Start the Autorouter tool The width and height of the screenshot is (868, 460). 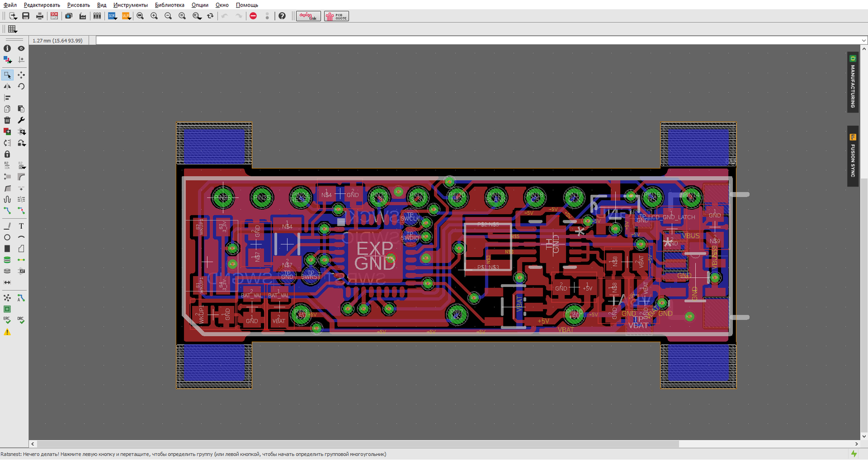pyautogui.click(x=21, y=298)
